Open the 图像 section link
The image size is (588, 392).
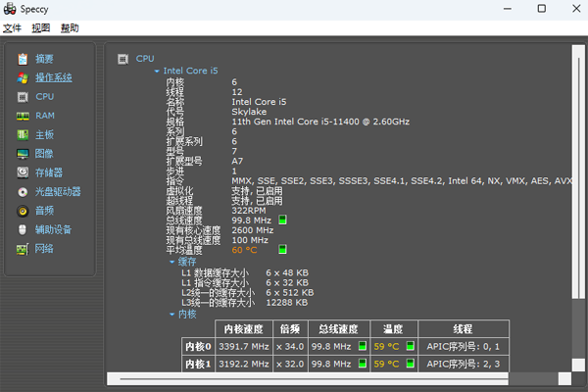(x=44, y=154)
